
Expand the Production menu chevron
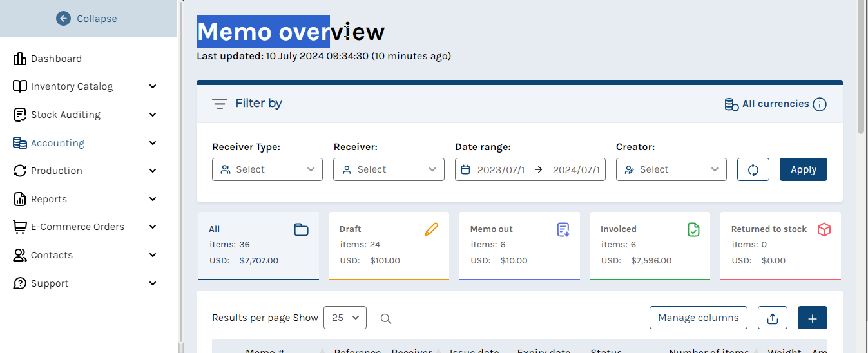click(153, 171)
